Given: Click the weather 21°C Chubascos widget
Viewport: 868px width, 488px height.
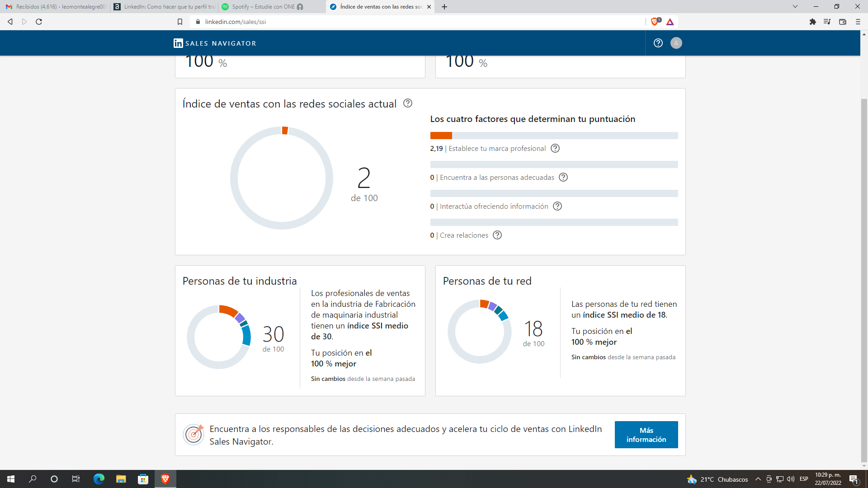Looking at the screenshot, I should [717, 479].
